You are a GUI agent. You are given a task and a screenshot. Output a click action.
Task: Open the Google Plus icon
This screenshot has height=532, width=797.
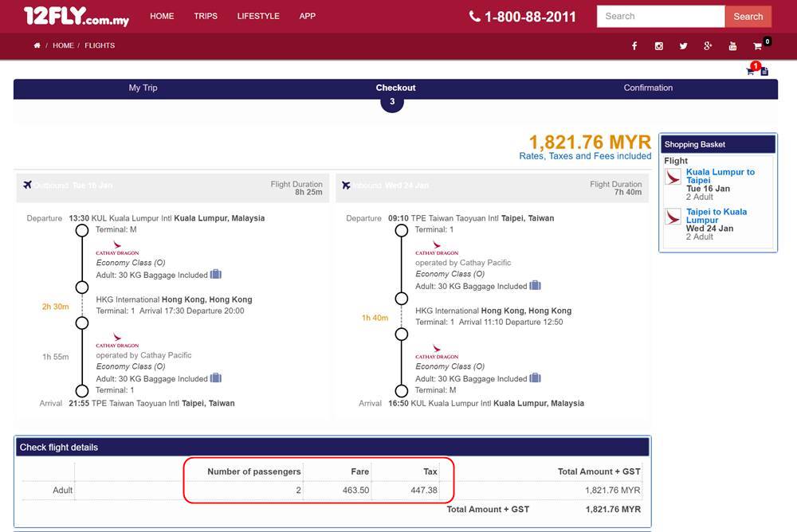(x=708, y=45)
